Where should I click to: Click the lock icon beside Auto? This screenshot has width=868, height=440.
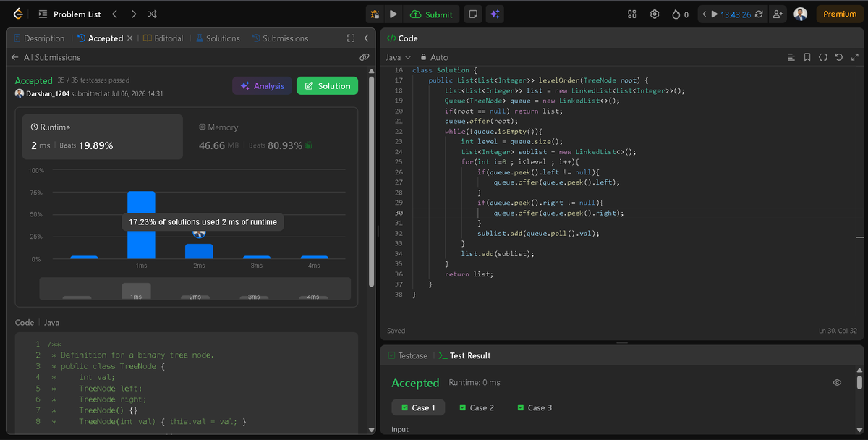click(x=424, y=57)
